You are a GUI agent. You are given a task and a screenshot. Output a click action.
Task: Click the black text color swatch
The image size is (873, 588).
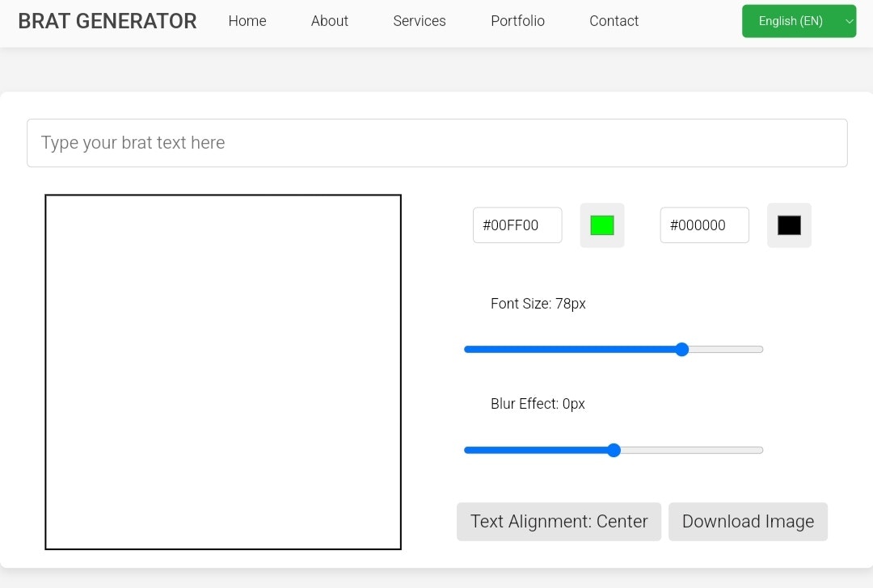pos(788,225)
